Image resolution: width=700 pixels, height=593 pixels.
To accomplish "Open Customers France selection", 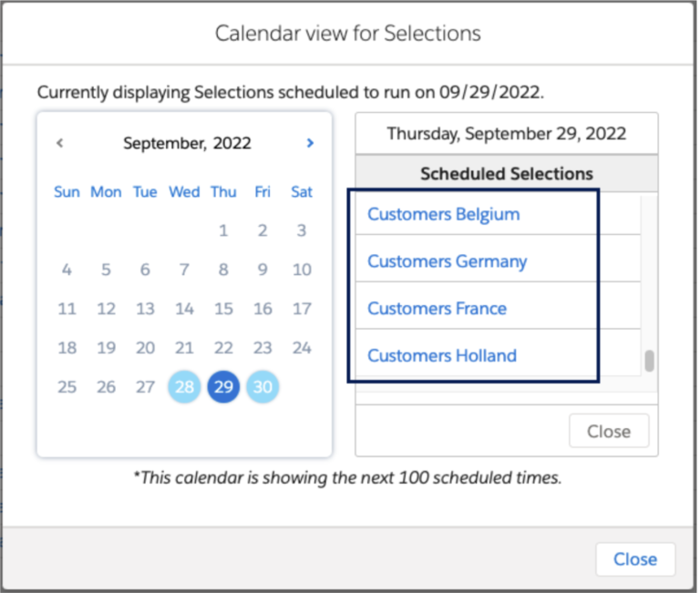I will [437, 309].
